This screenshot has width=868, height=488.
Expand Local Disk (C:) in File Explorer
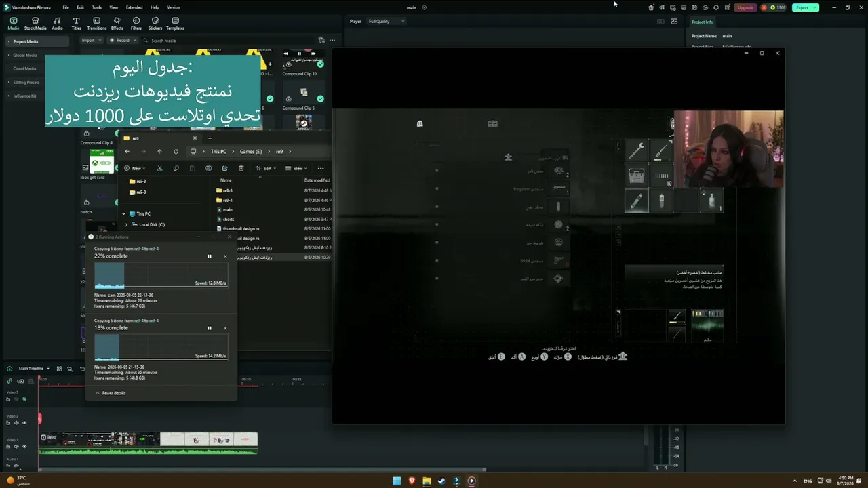[126, 224]
